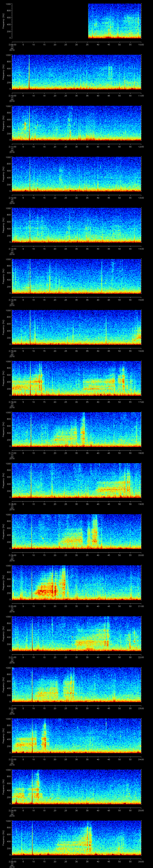The width and height of the screenshot is (153, 868).
Task: Click the "19:00" end time label
Action: point(141,504)
